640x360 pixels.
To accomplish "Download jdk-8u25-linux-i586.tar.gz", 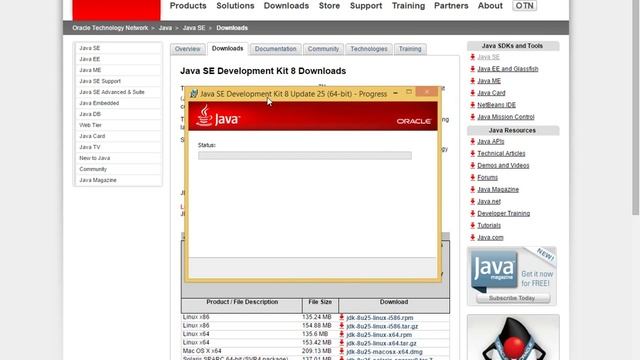I will pos(382,326).
